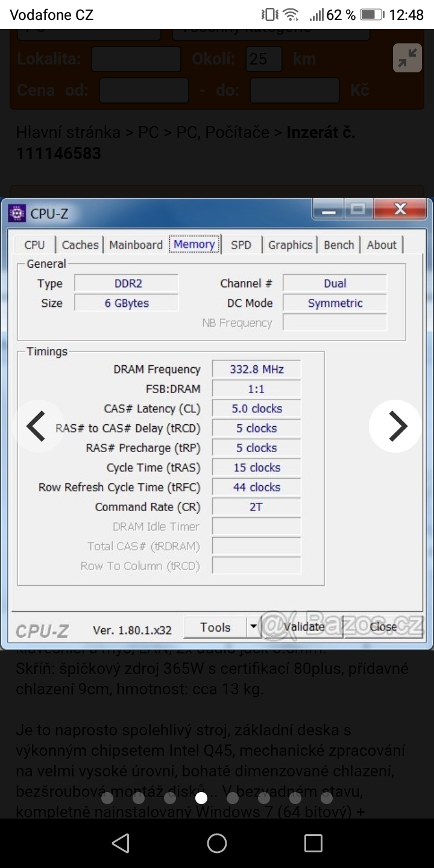
Task: Select the 5.0 clocks CAS Latency value
Action: click(x=256, y=409)
